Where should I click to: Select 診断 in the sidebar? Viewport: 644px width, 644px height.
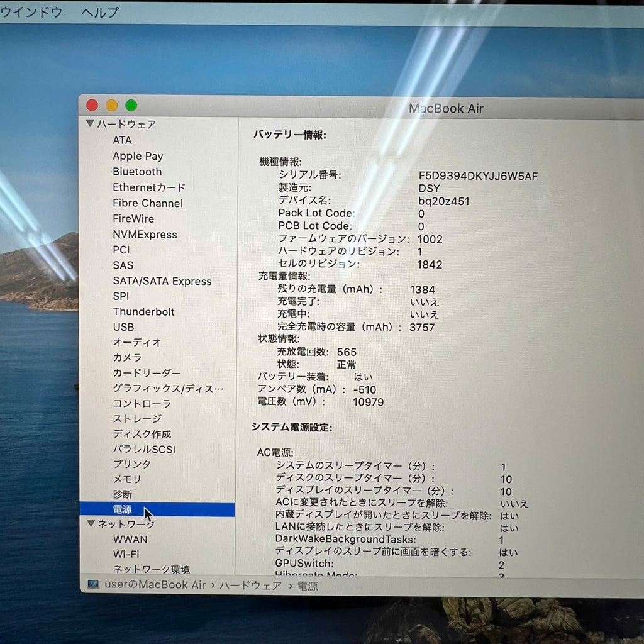pos(123,494)
